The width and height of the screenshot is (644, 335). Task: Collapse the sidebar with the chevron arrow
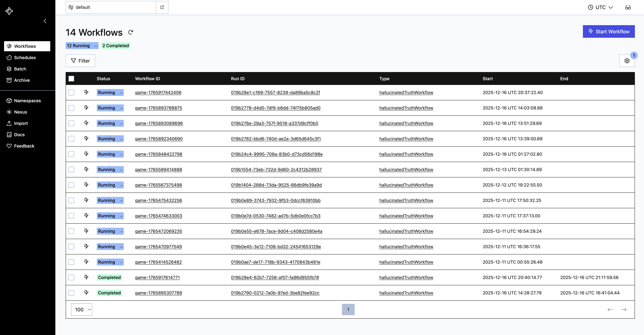pos(45,21)
